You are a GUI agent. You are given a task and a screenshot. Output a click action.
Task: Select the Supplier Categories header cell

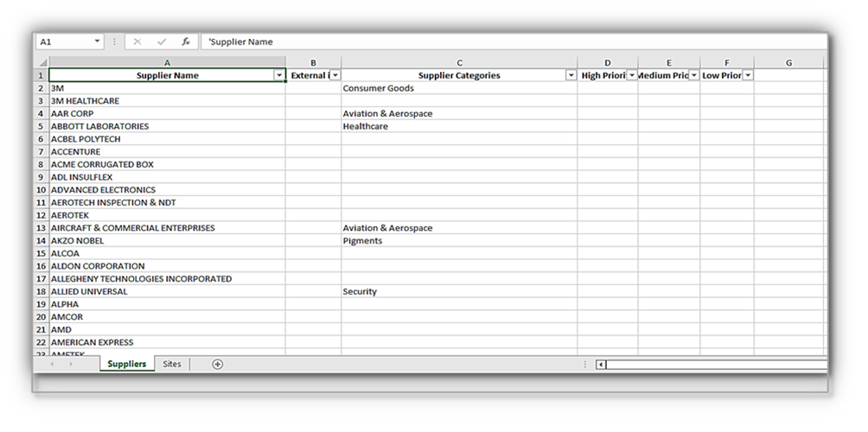coord(459,76)
